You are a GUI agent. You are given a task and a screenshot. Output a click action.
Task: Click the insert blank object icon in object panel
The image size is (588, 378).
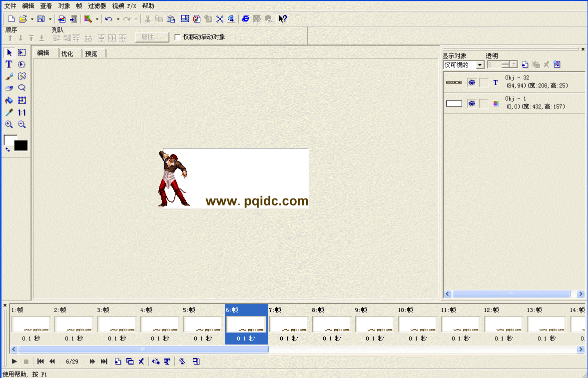point(525,64)
